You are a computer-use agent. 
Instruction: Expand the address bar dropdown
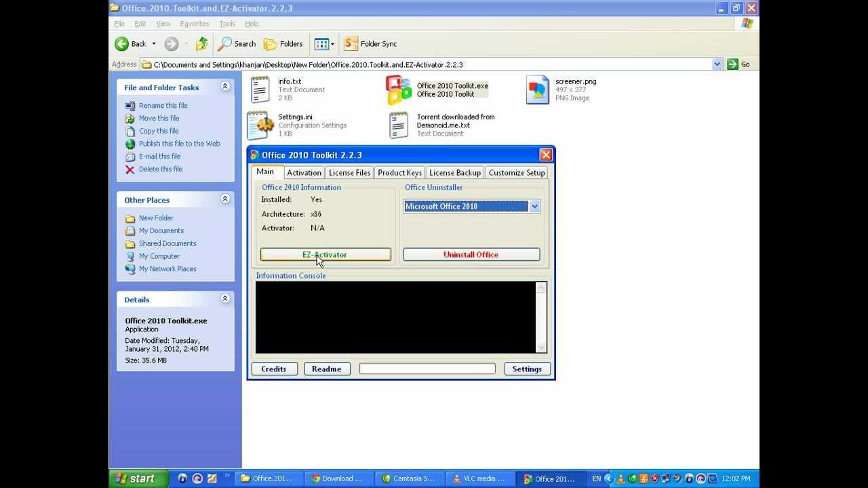tap(717, 64)
